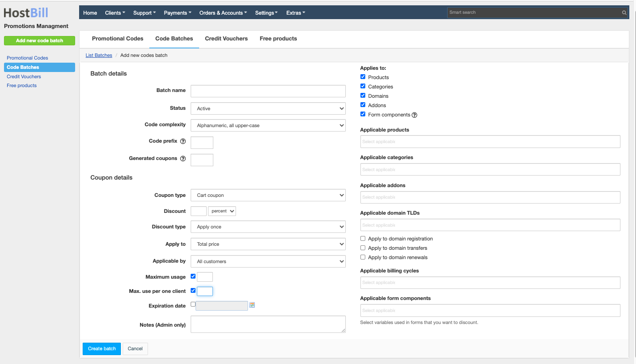Image resolution: width=636 pixels, height=364 pixels.
Task: Uncheck the Products checkbox
Action: coord(363,77)
